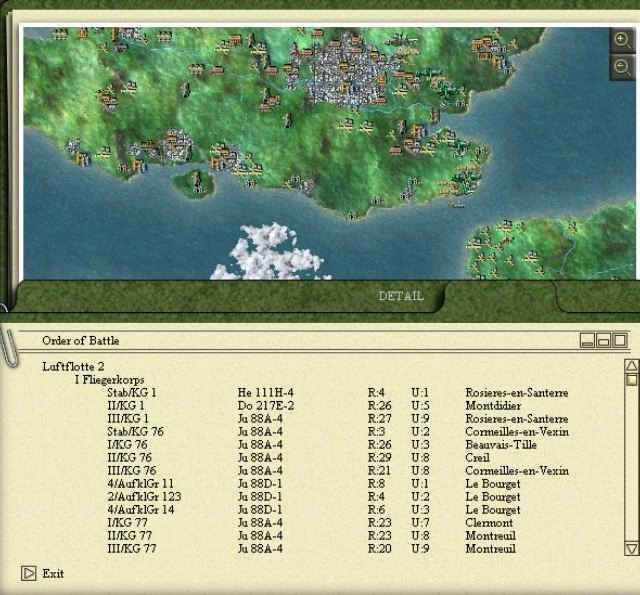Open the DETAIL tab

tap(401, 296)
